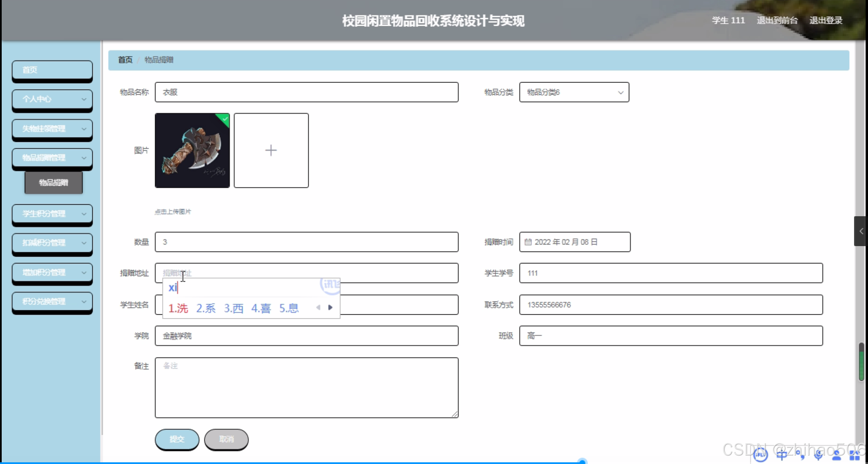Open the 首页 sidebar menu item

click(52, 70)
